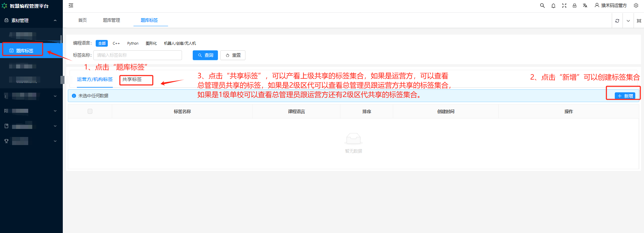
Task: Collapse sidebar with the menu fold icon
Action: (x=71, y=6)
